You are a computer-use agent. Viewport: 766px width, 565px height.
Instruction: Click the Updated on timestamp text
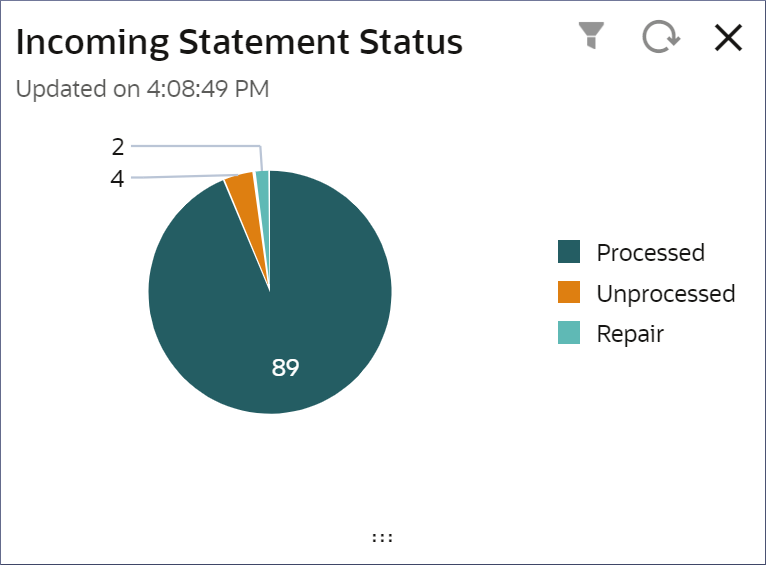point(142,89)
